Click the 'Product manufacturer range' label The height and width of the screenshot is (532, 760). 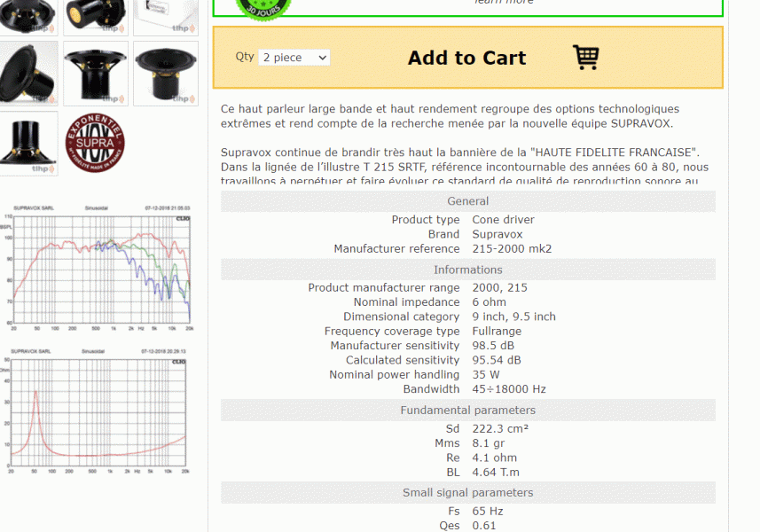coord(384,287)
